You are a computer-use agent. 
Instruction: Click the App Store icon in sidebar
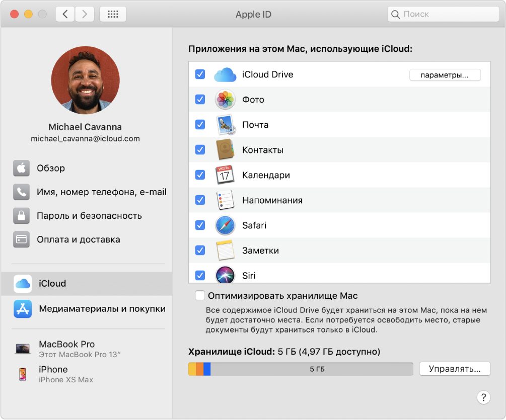23,309
